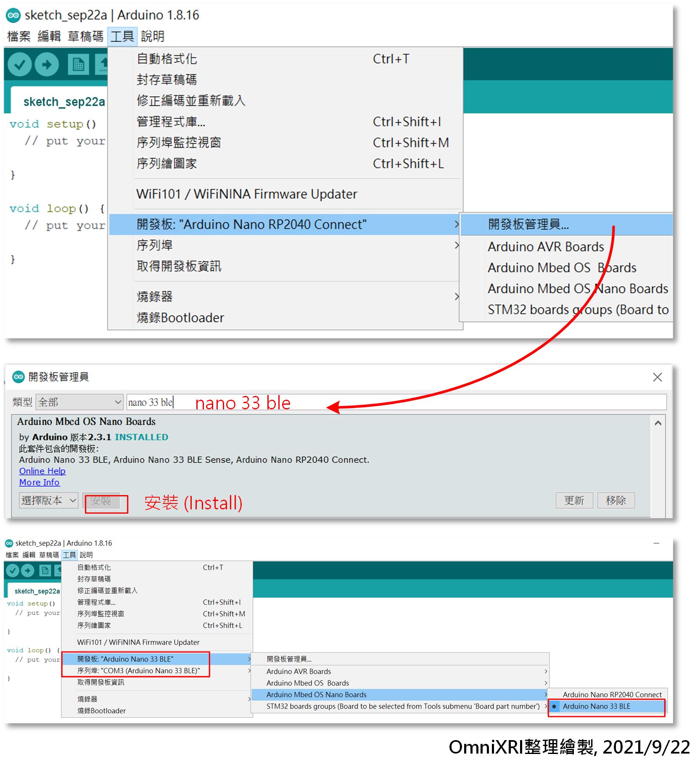
Task: Choose 取得開發板資訊 in the upper tools menu
Action: (x=285, y=266)
